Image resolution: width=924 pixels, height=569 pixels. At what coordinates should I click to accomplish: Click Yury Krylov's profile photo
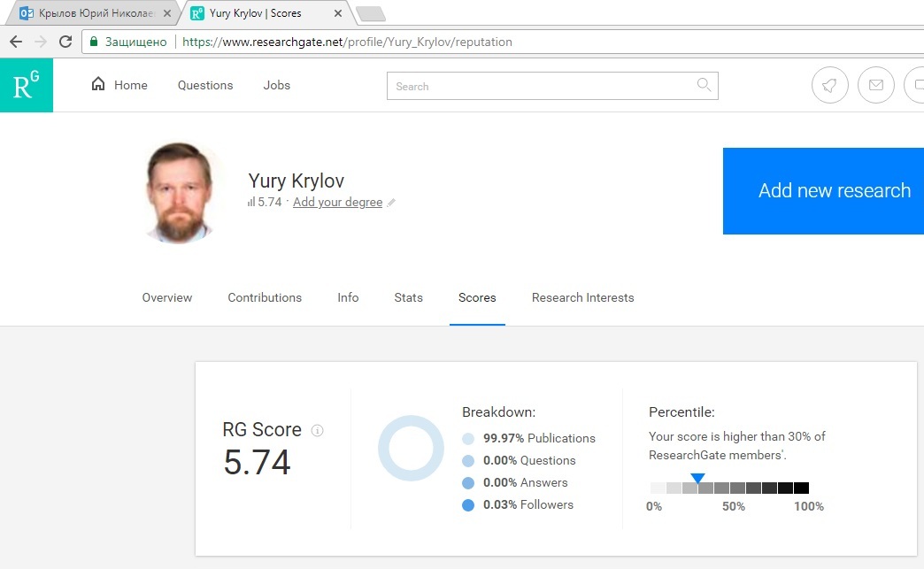click(181, 191)
